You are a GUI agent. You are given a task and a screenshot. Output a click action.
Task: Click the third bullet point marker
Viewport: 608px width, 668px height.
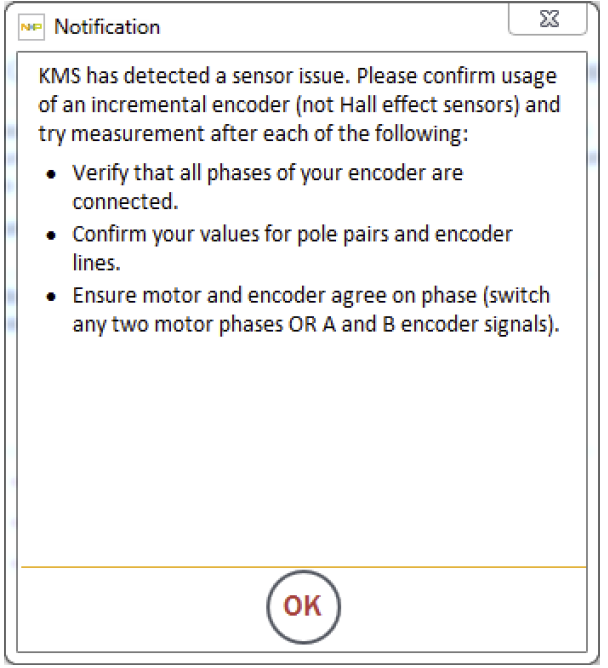52,297
